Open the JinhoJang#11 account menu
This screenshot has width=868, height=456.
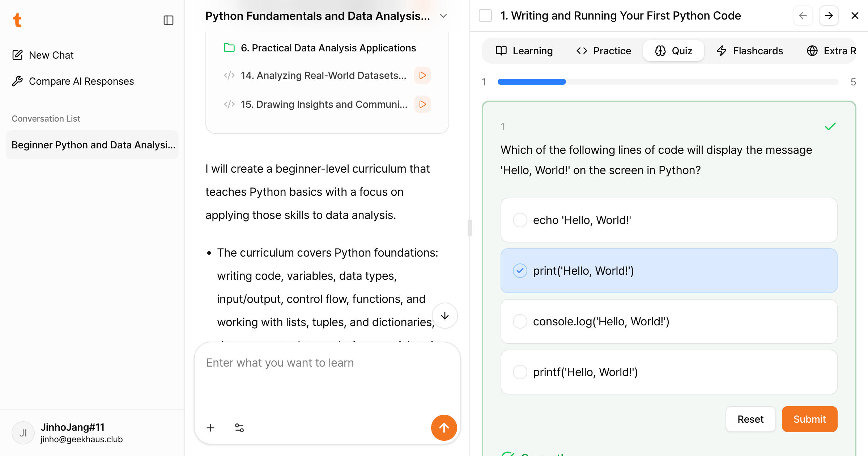coord(72,433)
